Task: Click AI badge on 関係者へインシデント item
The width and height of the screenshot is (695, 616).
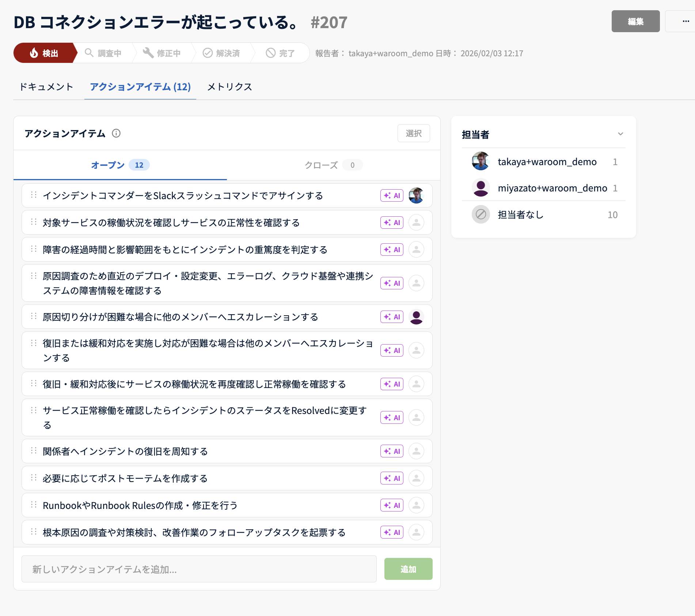Action: click(392, 451)
